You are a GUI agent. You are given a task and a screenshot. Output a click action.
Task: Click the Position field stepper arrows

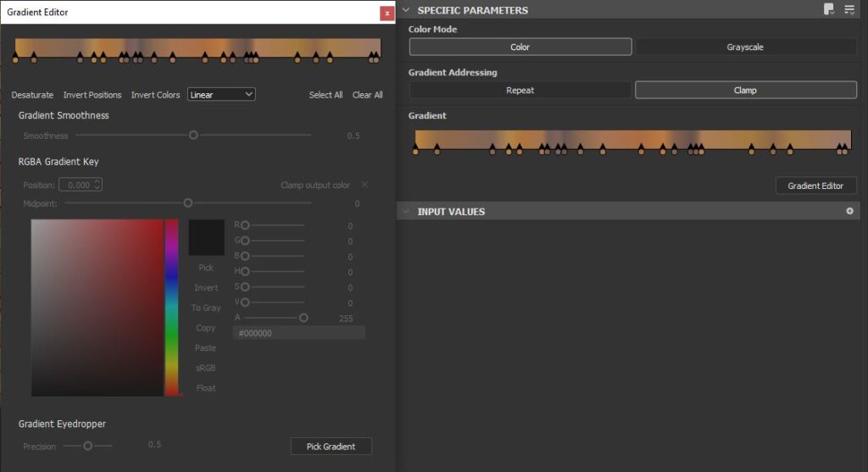point(97,185)
